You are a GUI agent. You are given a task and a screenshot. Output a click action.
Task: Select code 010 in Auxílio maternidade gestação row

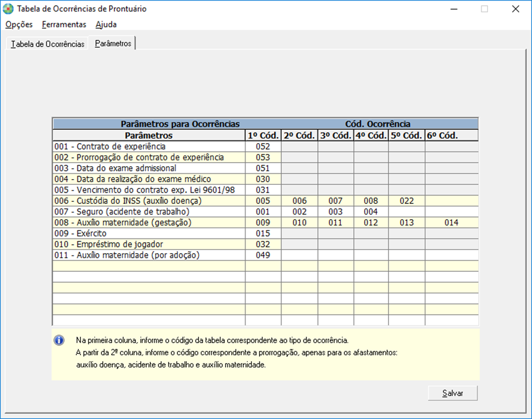300,222
